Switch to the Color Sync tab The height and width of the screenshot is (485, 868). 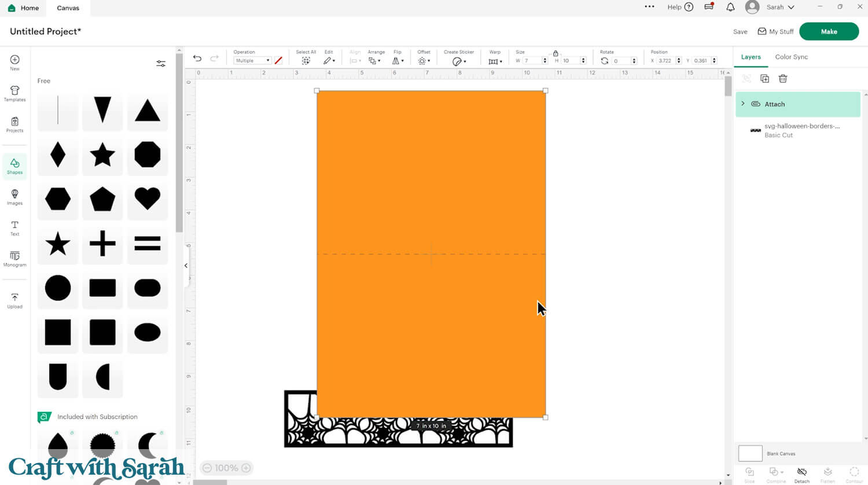[791, 57]
